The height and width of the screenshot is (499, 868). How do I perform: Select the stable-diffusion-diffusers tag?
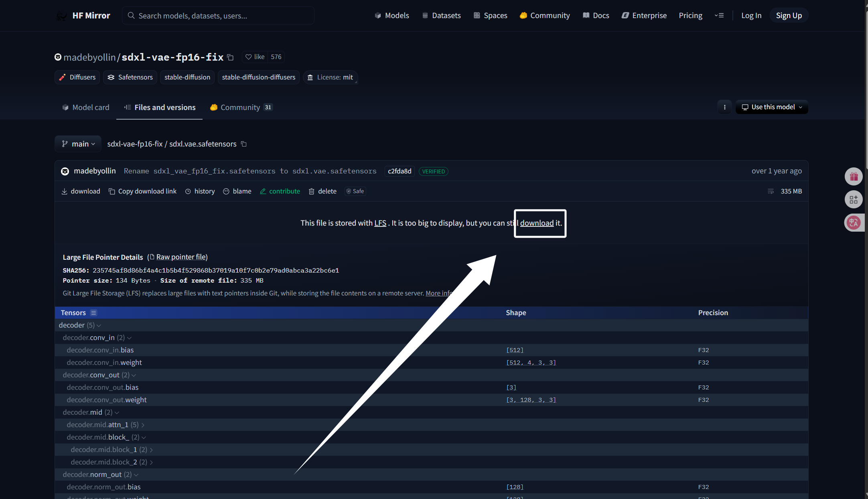259,77
